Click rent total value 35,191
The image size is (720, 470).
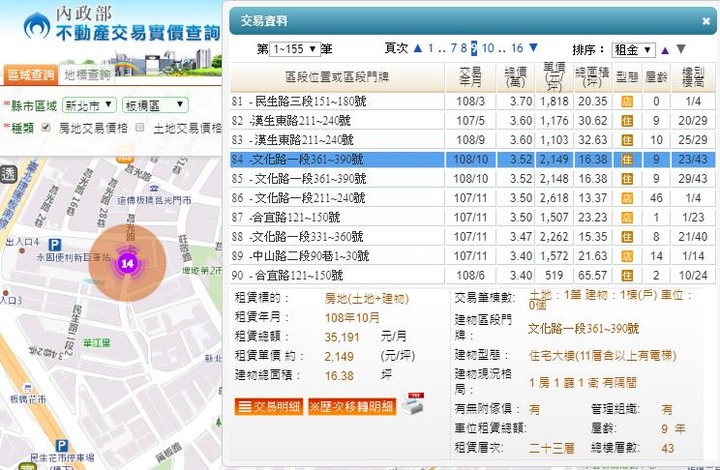[x=342, y=337]
